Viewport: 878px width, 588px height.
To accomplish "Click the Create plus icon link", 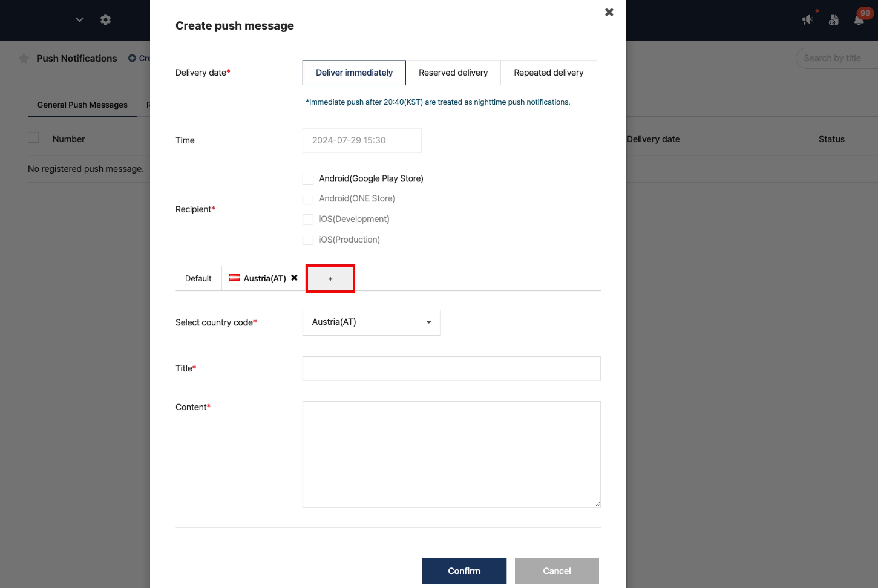I will (x=139, y=58).
